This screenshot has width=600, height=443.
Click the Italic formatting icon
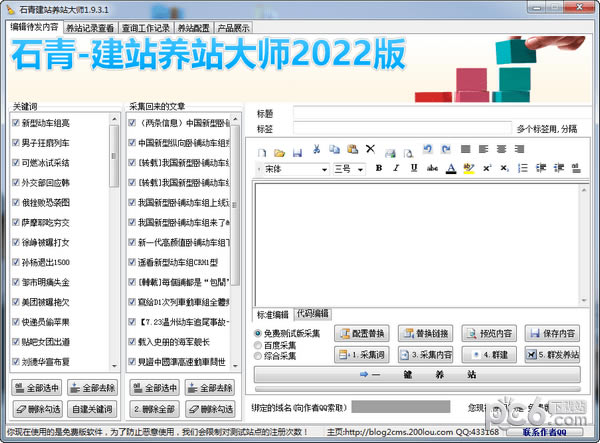pyautogui.click(x=396, y=168)
